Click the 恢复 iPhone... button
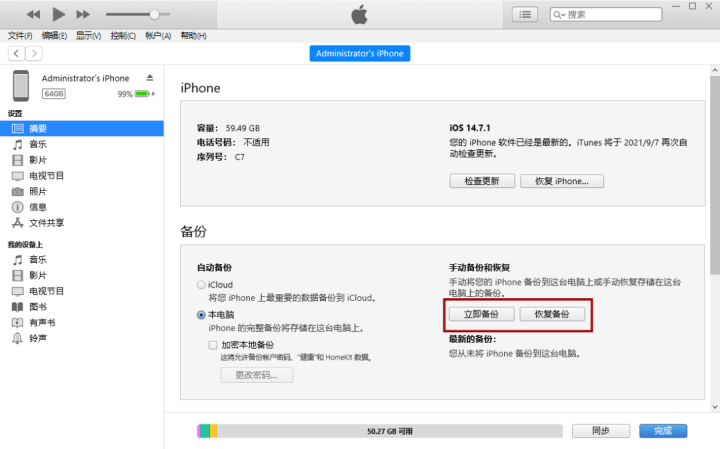 (x=562, y=181)
